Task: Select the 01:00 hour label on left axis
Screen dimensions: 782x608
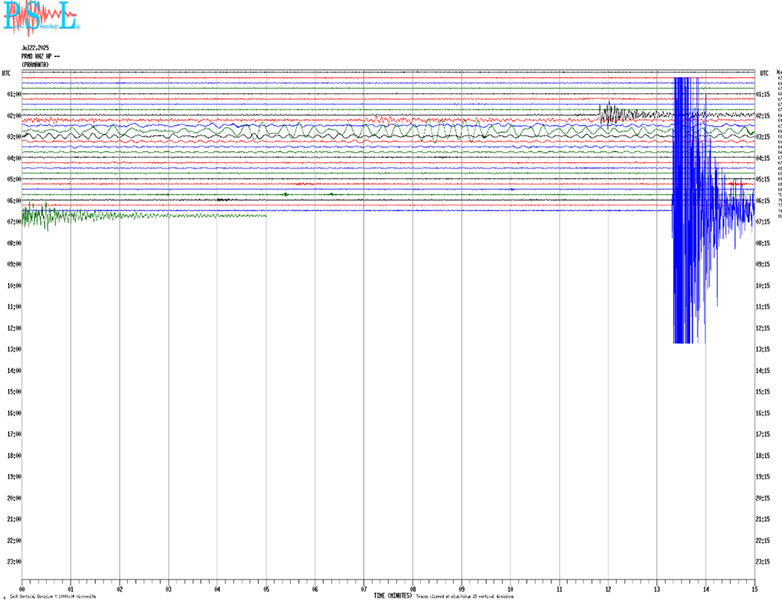Action: (14, 94)
